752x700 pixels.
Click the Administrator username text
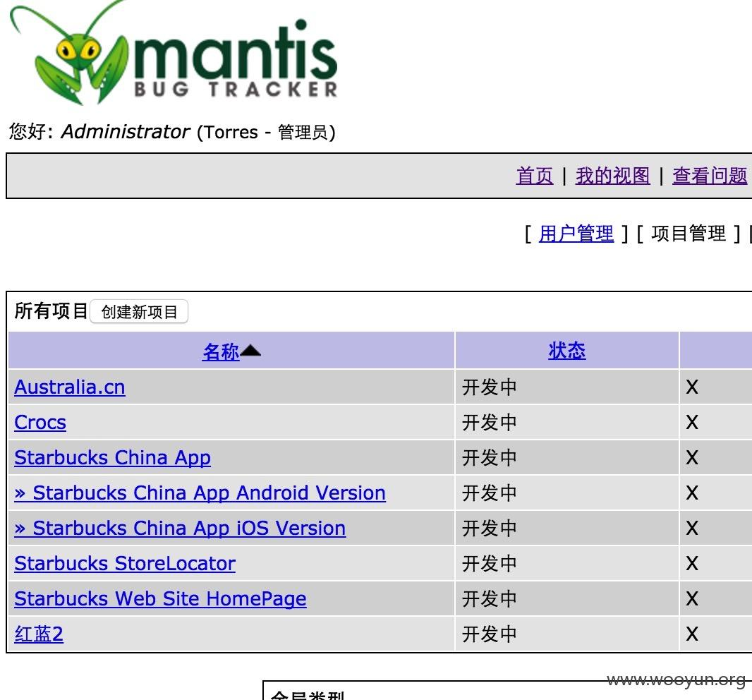coord(126,132)
